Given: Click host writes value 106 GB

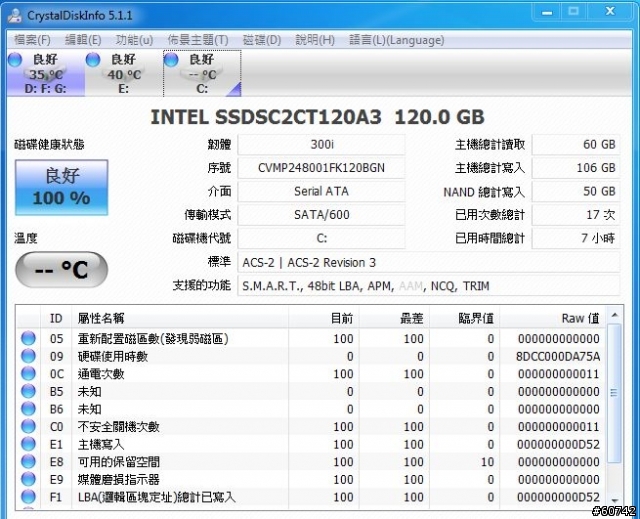Looking at the screenshot, I should pyautogui.click(x=576, y=168).
